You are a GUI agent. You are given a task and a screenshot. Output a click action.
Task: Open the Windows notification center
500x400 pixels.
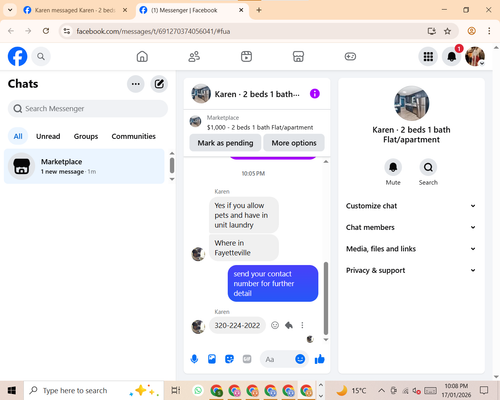(x=484, y=390)
